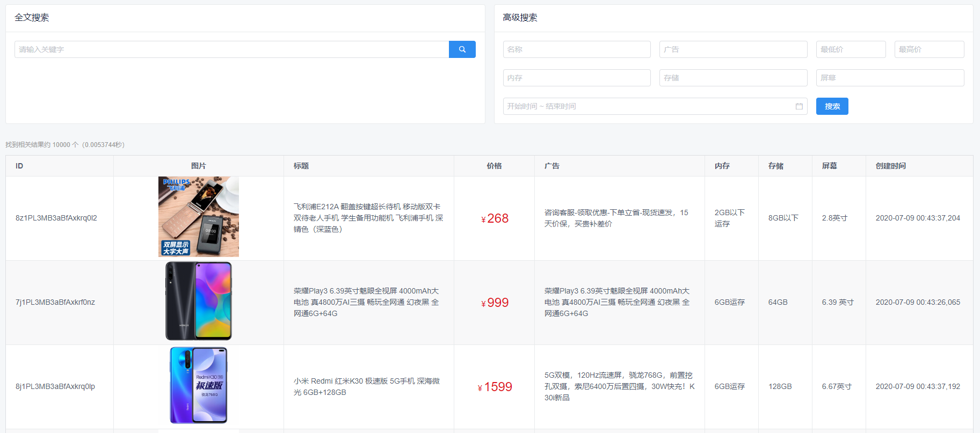The height and width of the screenshot is (433, 980).
Task: Select ID 7j1PL3MB3aBfAxkrf0nz
Action: pos(55,302)
